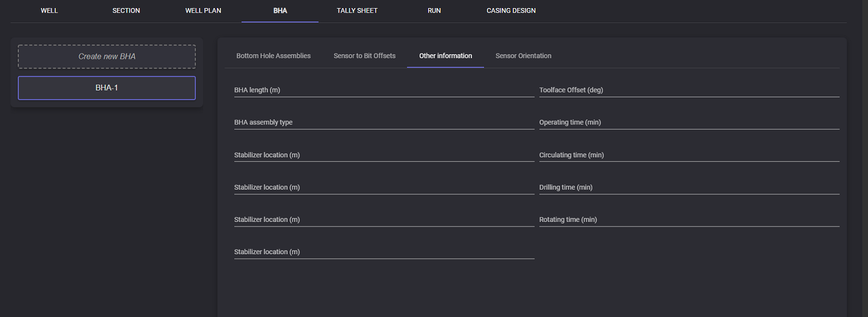The width and height of the screenshot is (868, 317).
Task: Click the Create new BHA button
Action: pos(107,56)
